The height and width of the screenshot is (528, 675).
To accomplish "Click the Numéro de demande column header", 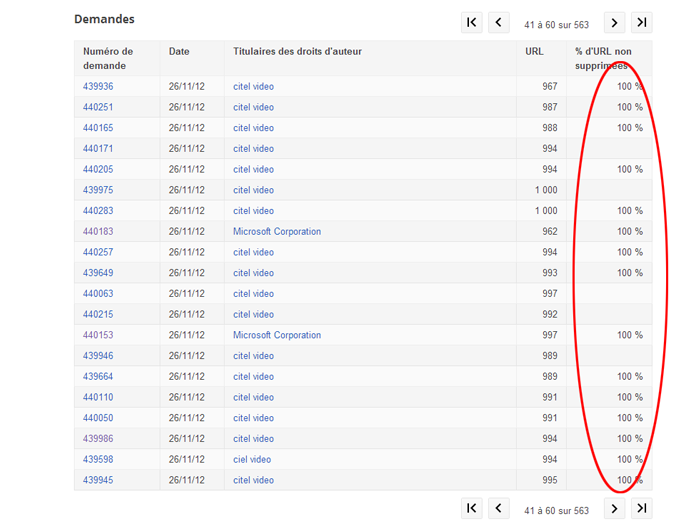I will 108,58.
